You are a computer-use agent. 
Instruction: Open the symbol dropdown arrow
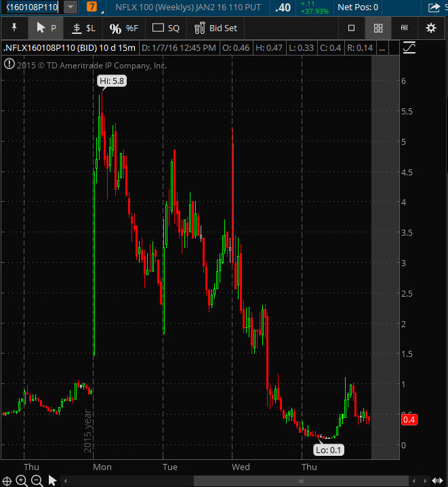pyautogui.click(x=70, y=7)
